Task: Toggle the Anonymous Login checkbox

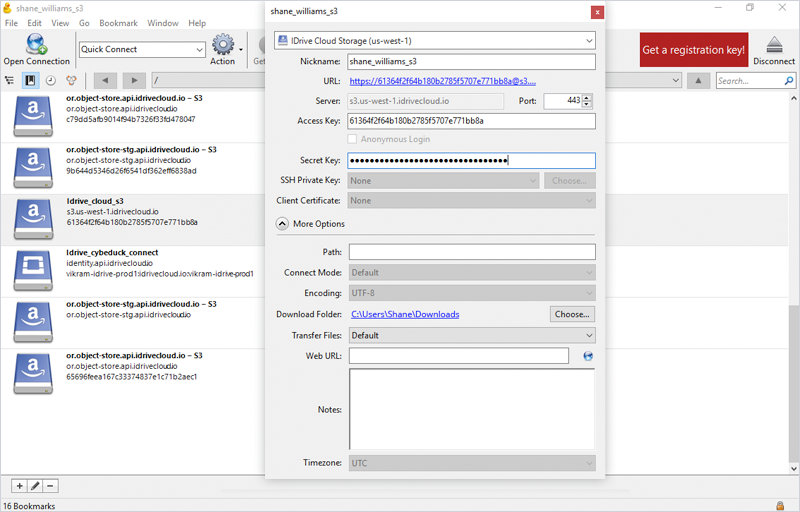Action: tap(352, 139)
